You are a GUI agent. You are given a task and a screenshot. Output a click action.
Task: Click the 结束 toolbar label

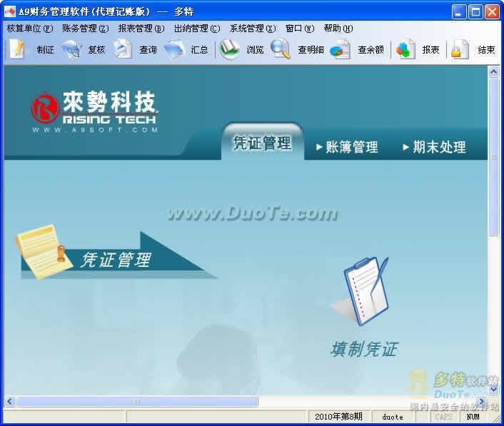point(486,50)
